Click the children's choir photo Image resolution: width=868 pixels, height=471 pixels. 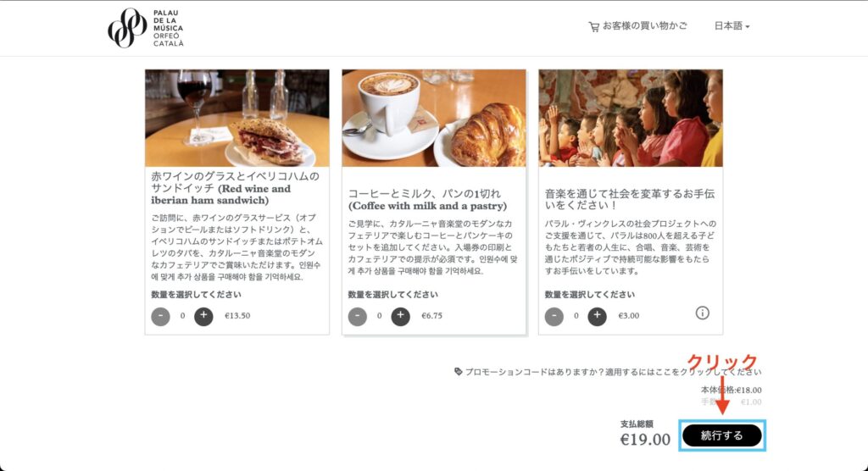click(631, 118)
